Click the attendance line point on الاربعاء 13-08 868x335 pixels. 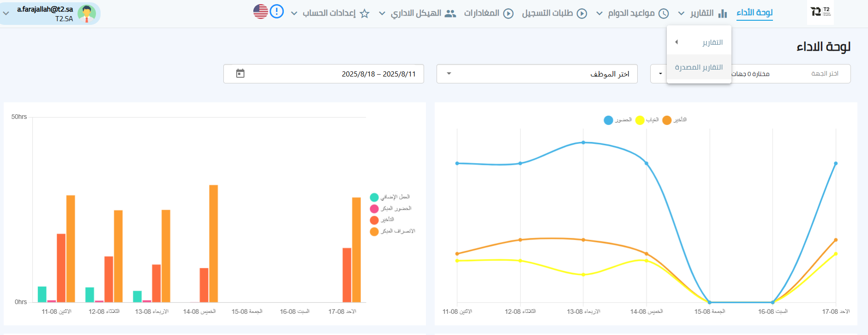click(583, 142)
